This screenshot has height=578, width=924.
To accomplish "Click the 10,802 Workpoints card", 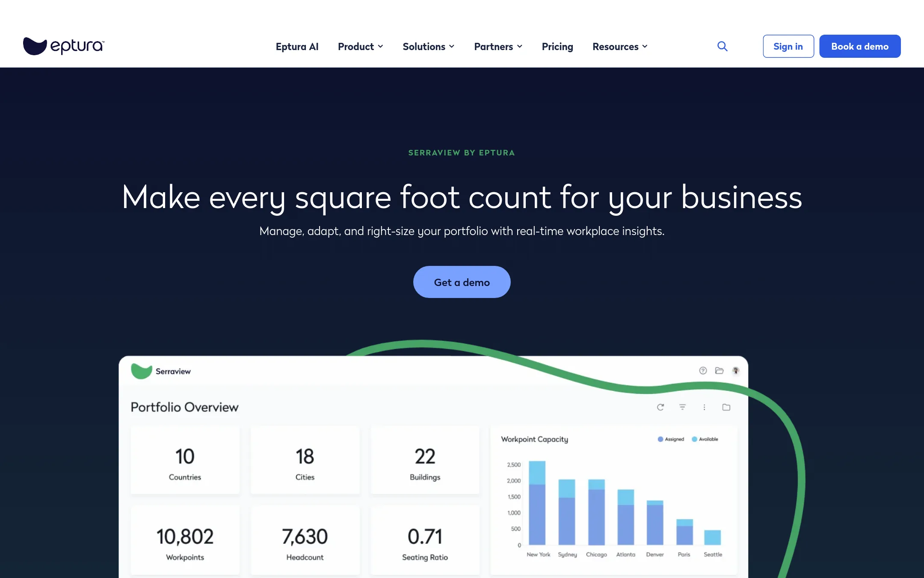I will [x=185, y=540].
